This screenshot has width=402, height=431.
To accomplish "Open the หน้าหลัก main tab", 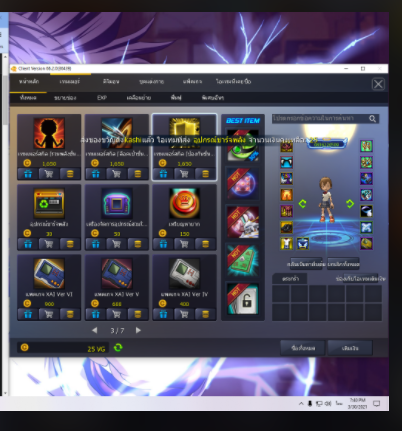I will (x=29, y=81).
